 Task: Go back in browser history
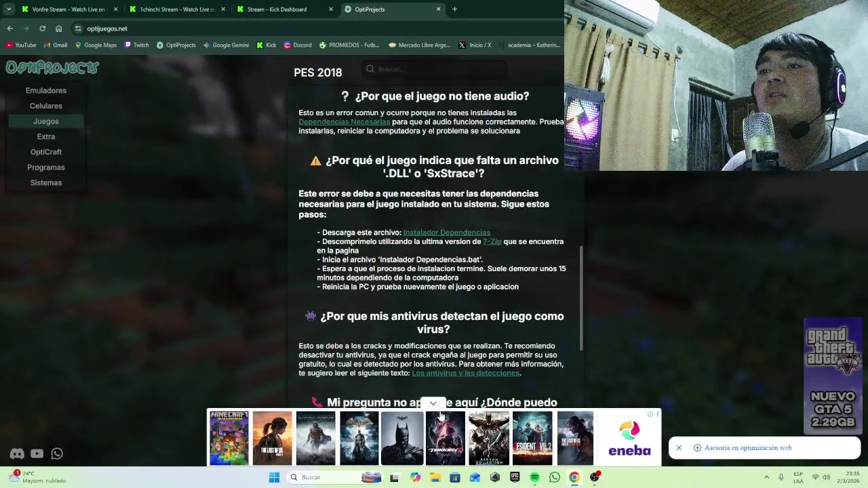click(x=9, y=28)
